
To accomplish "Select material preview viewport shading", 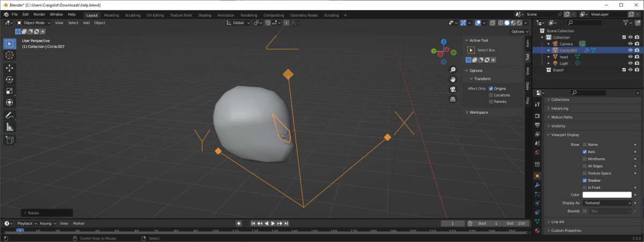I will point(513,23).
